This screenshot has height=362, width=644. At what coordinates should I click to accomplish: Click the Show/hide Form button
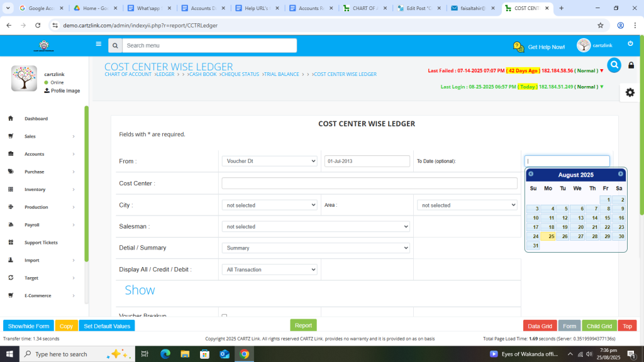click(x=28, y=326)
